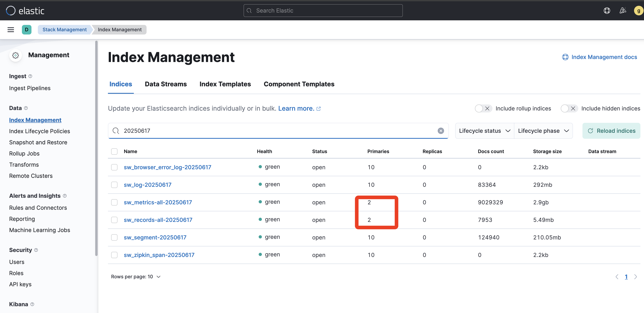Click the magnifier icon in index search
Screen dimensions: 644x313
click(116, 131)
